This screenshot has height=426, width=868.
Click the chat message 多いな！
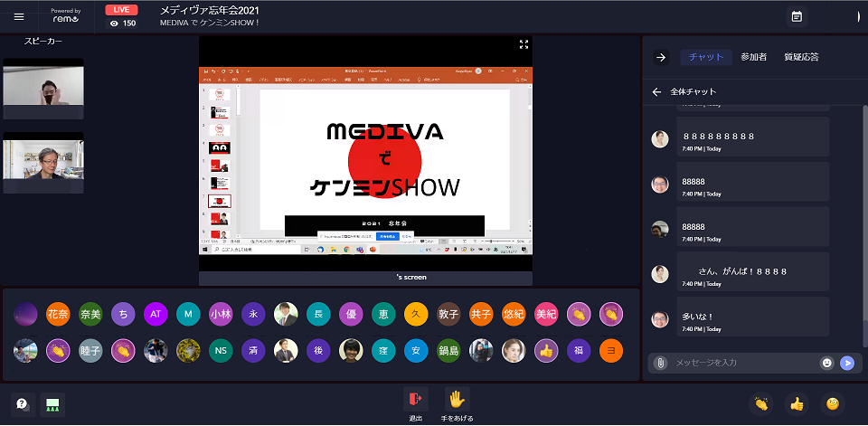(x=753, y=317)
